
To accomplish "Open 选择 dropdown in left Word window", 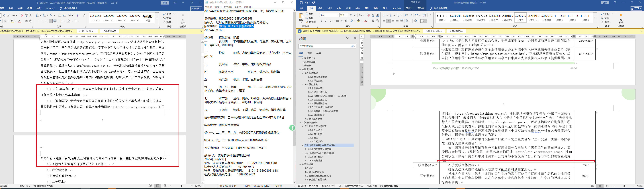I will [168, 22].
